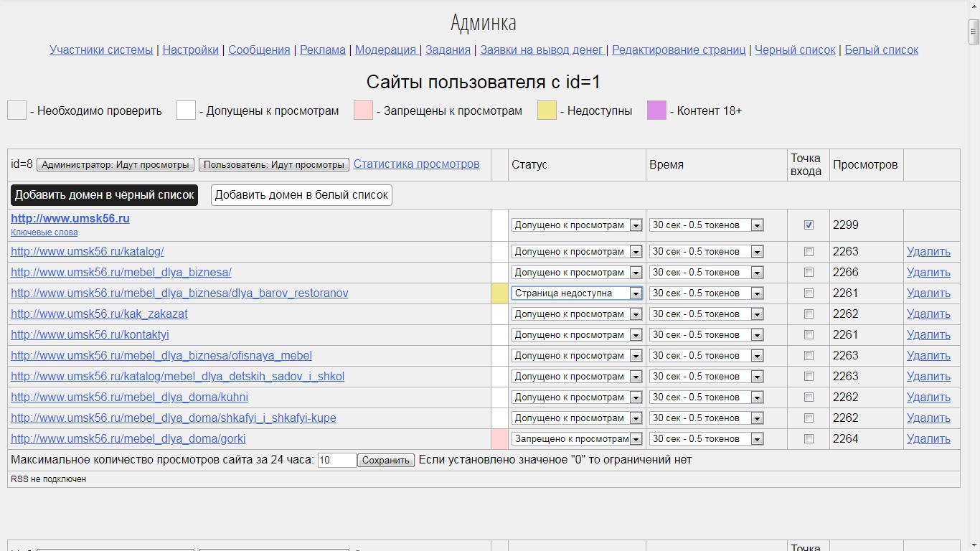This screenshot has width=980, height=551.
Task: Click Пользователь: Идут просмотры button
Action: click(274, 164)
